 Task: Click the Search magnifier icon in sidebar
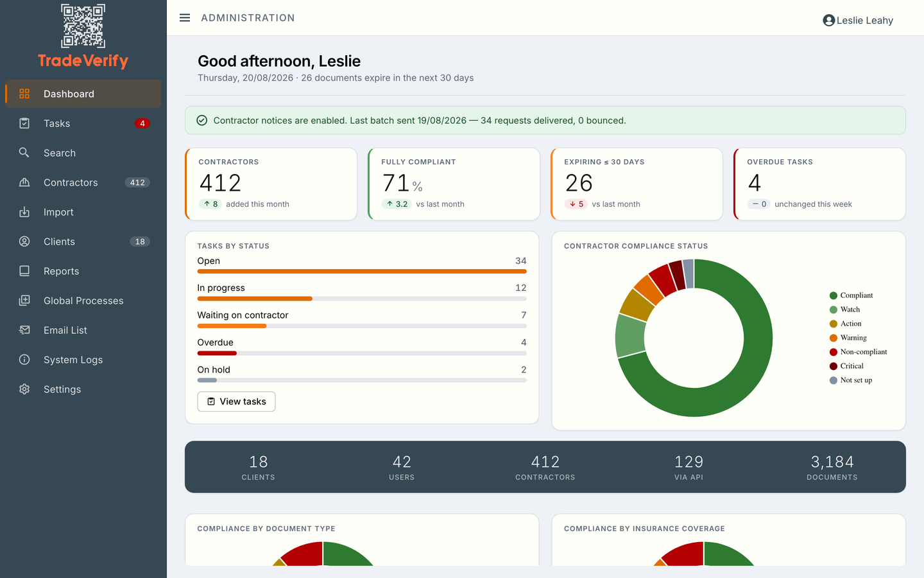coord(24,153)
